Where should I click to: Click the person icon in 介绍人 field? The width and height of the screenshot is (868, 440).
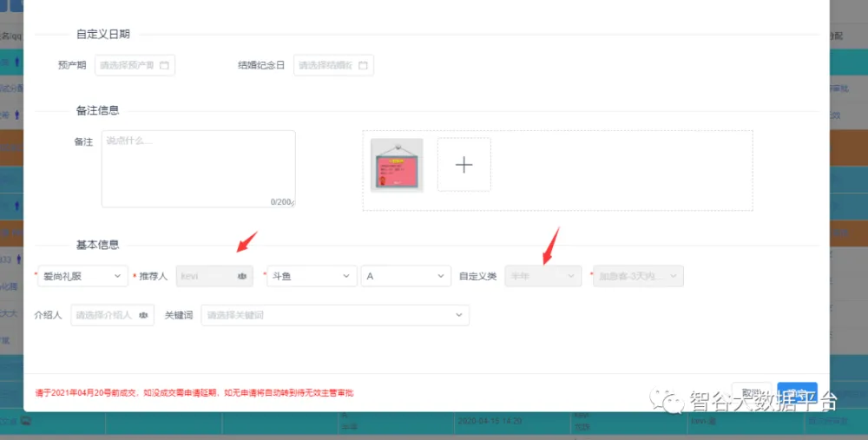144,315
